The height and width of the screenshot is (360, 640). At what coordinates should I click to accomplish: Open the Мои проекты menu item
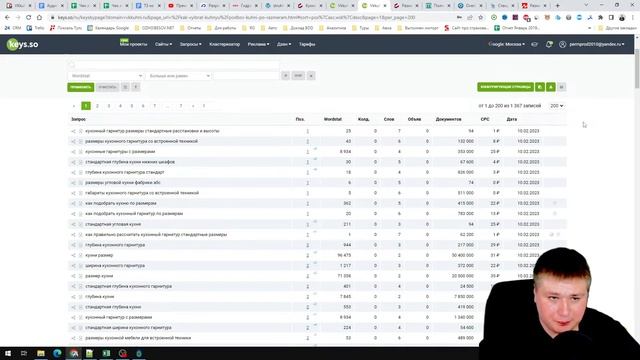pos(133,44)
